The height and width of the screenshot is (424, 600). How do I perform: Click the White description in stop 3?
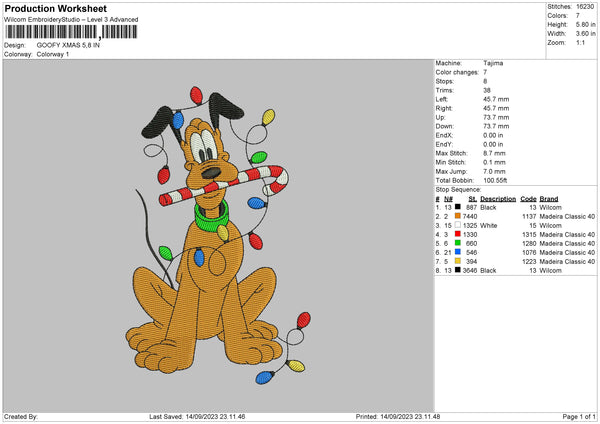pos(489,225)
